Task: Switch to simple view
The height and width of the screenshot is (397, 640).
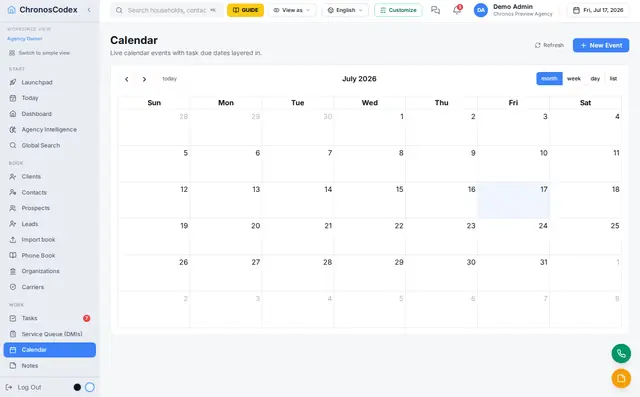Action: pyautogui.click(x=39, y=53)
